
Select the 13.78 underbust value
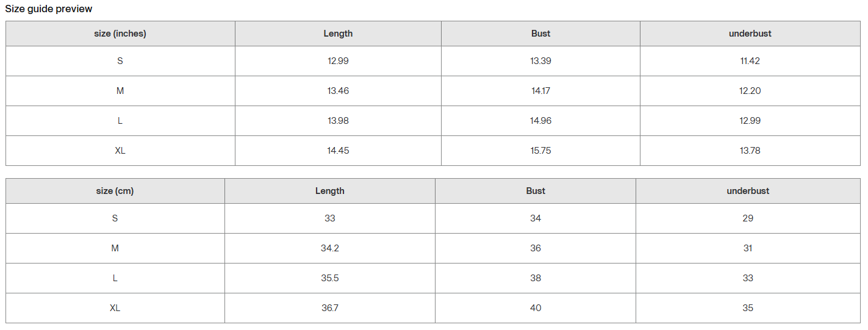pos(750,151)
